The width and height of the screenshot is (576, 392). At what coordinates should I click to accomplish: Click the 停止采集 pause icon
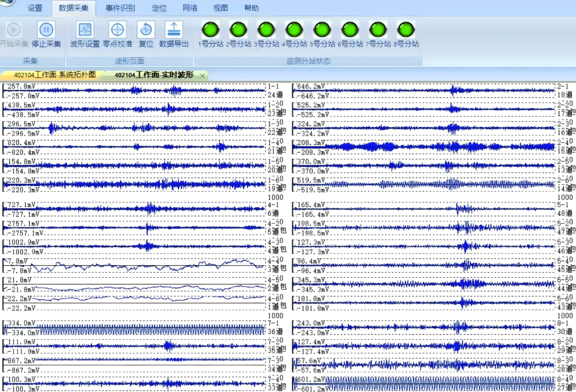tap(46, 30)
